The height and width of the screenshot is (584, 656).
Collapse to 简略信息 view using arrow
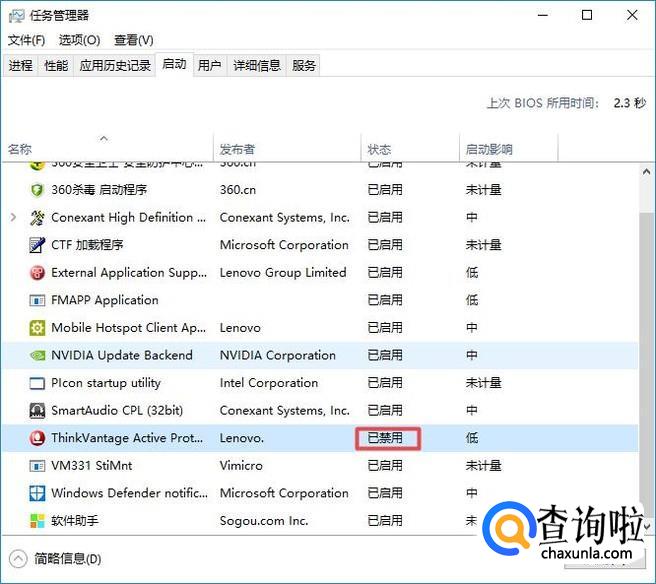click(18, 559)
